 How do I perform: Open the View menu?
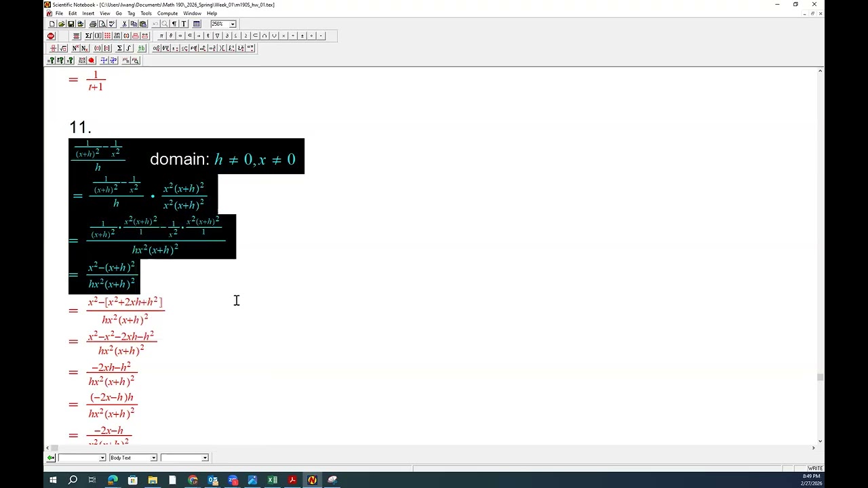[x=105, y=14]
